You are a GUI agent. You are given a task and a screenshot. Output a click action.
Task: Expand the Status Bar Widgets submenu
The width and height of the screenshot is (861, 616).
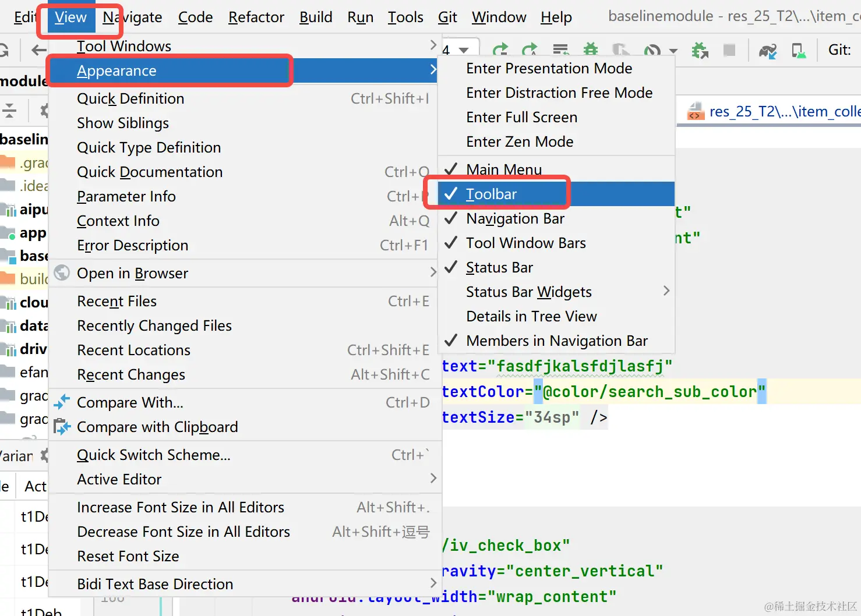(x=556, y=292)
